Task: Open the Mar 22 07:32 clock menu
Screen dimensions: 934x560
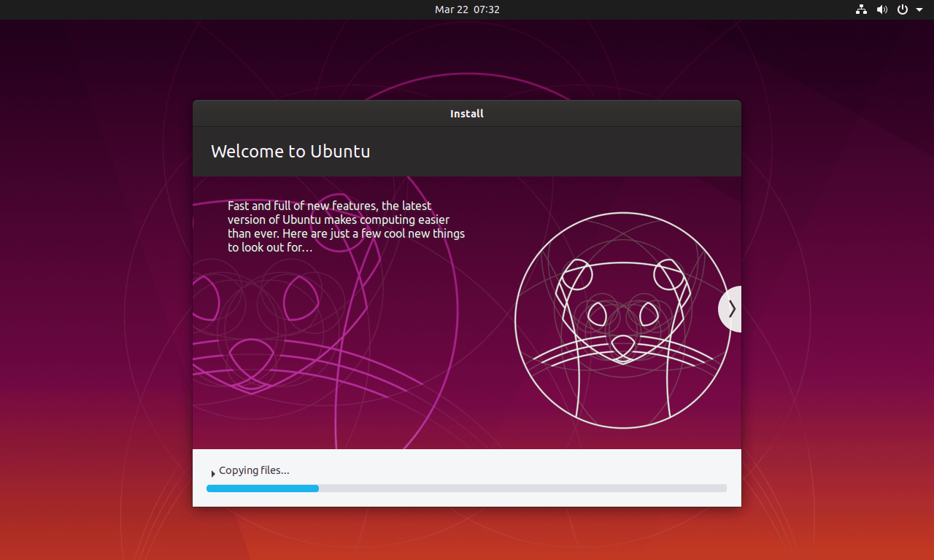Action: coord(467,9)
